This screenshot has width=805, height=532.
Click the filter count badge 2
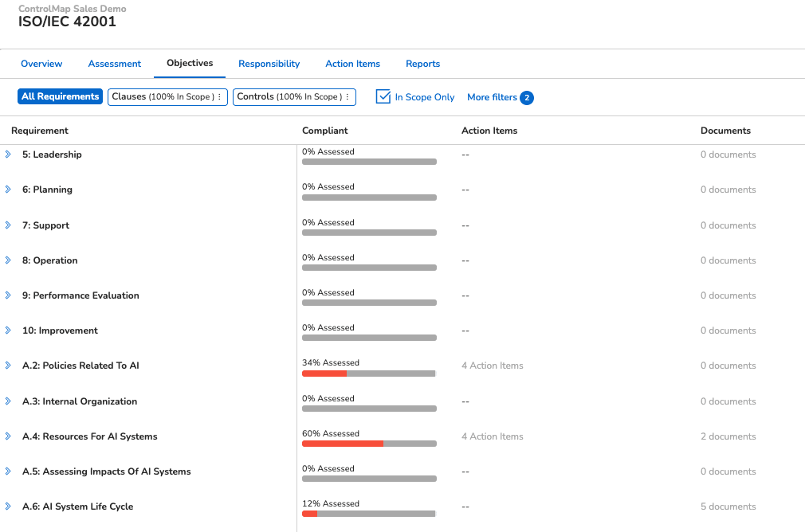click(527, 97)
